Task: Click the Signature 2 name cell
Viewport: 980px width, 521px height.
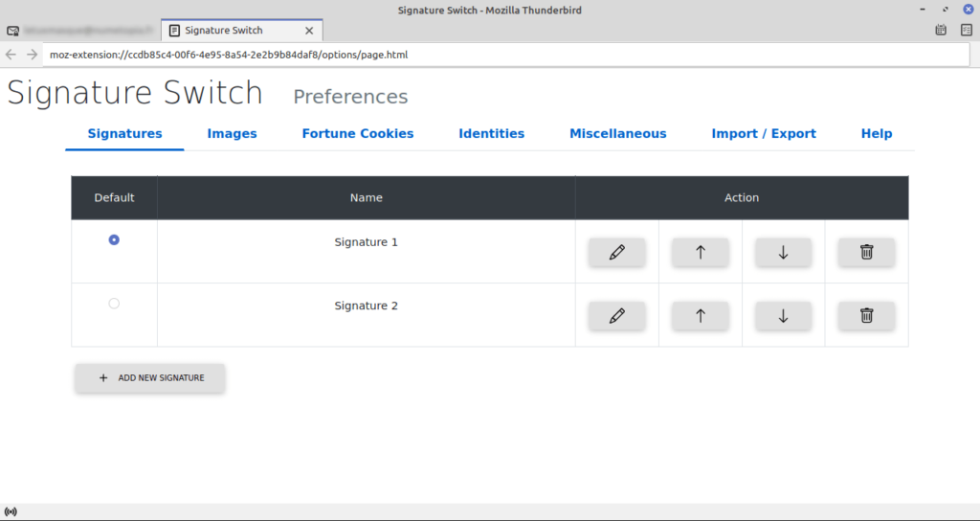Action: click(x=367, y=315)
